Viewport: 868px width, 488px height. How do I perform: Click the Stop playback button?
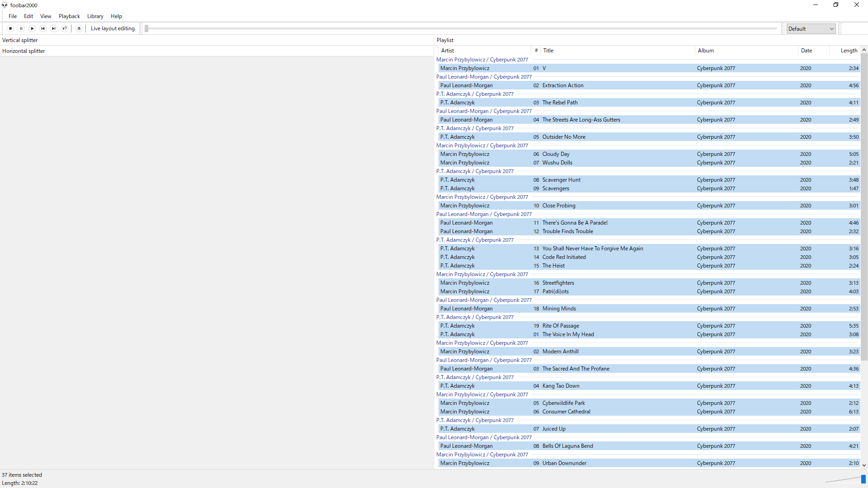[10, 28]
